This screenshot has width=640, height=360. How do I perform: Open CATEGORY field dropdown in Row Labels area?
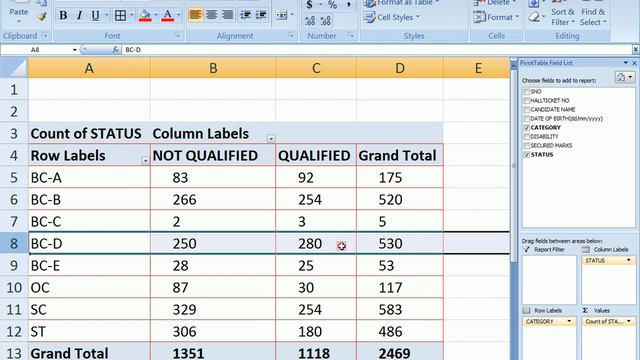click(x=569, y=322)
